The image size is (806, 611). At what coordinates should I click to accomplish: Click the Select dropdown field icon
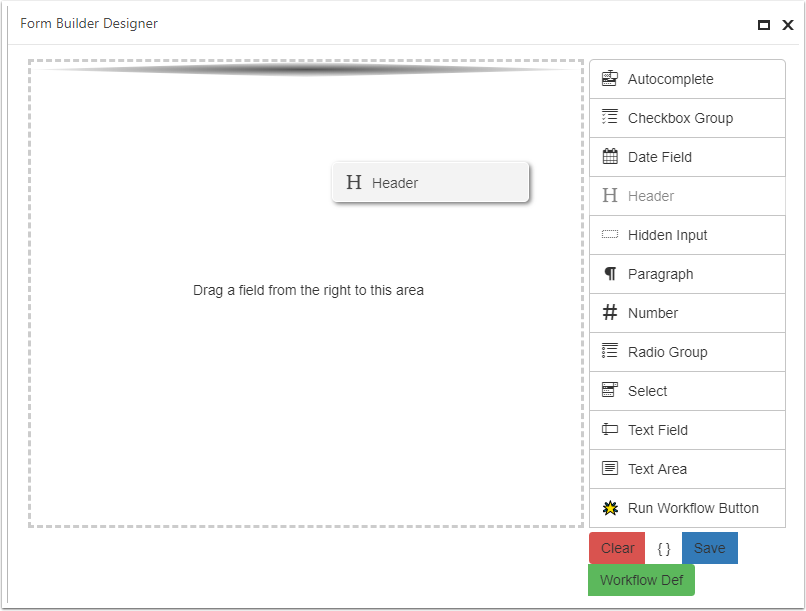610,390
